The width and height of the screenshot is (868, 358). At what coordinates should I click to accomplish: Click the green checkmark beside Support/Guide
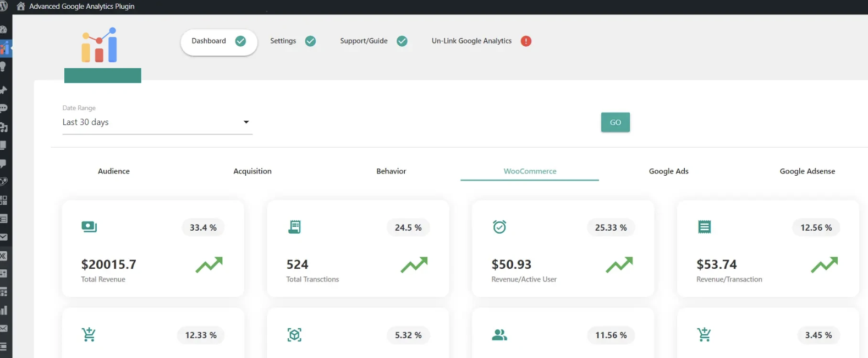pyautogui.click(x=402, y=41)
